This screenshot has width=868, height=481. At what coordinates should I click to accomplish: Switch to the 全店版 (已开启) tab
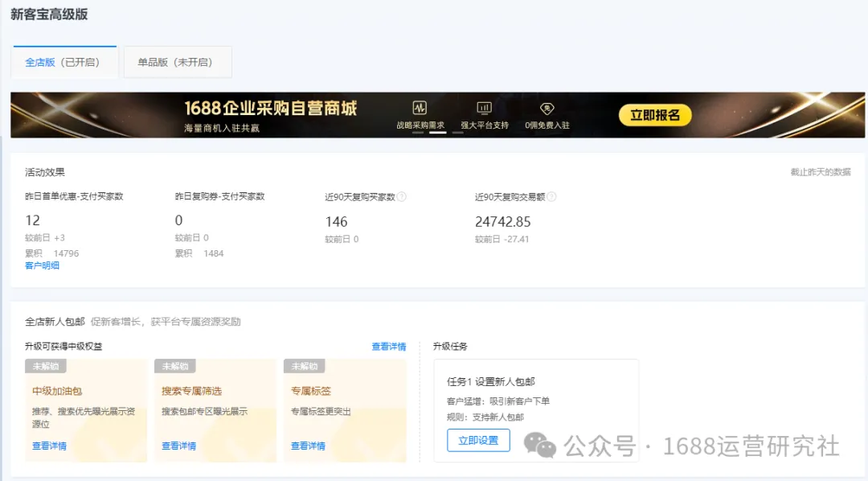[63, 62]
